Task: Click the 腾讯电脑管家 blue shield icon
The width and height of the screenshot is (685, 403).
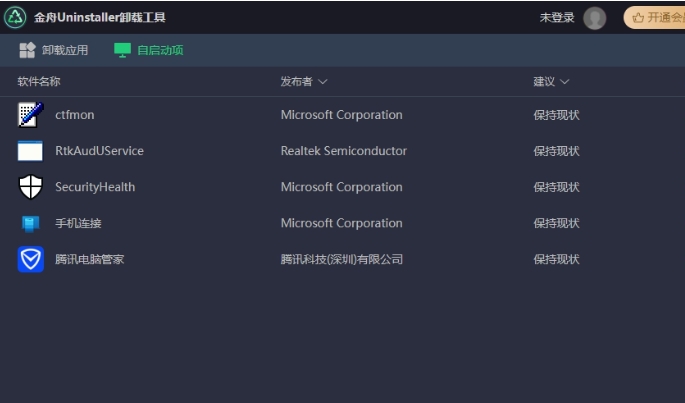Action: [31, 259]
